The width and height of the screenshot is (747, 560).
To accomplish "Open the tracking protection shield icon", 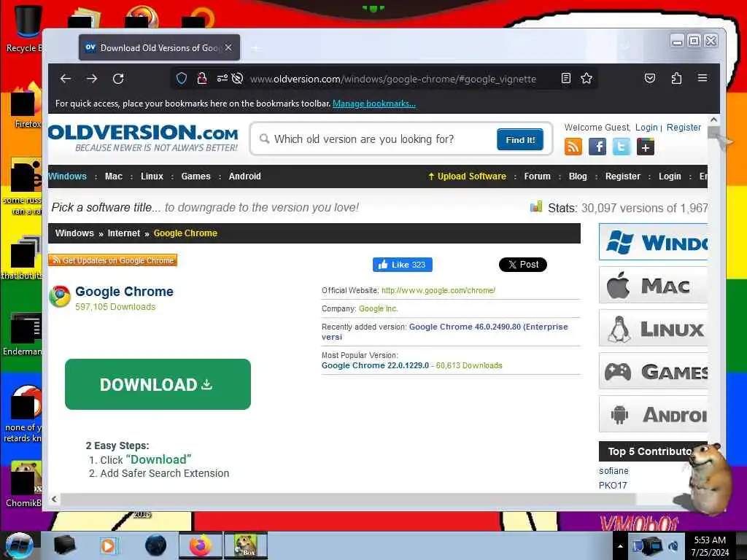I will [182, 78].
